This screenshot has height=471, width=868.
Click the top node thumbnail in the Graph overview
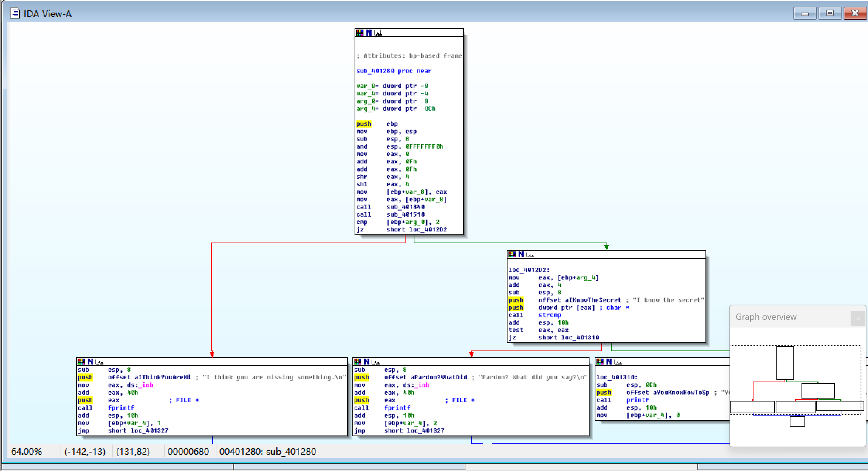(x=785, y=363)
